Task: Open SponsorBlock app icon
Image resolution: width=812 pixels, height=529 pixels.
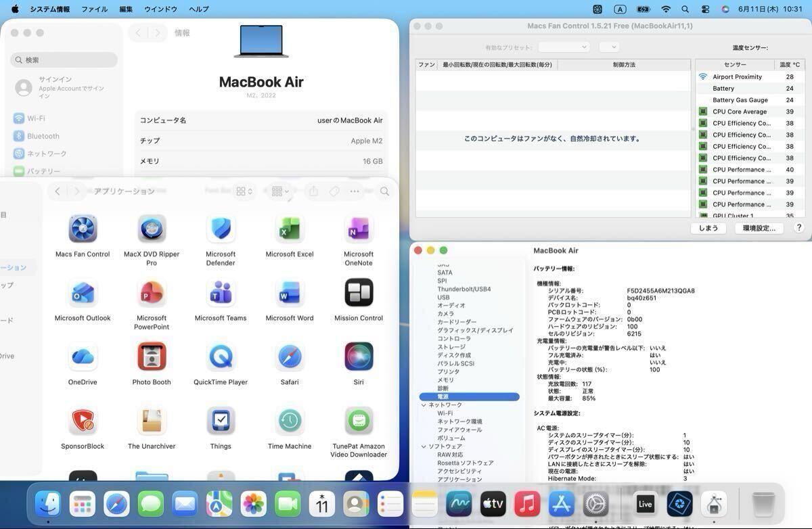Action: pos(83,421)
